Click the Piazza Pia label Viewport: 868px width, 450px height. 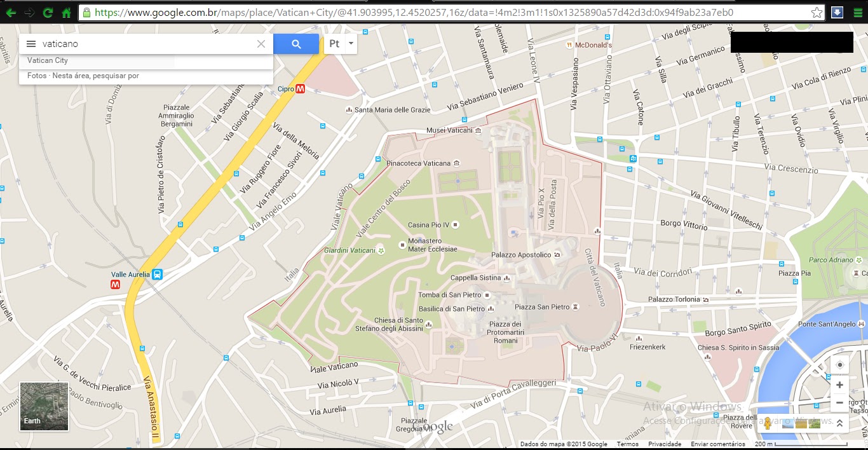(x=794, y=273)
